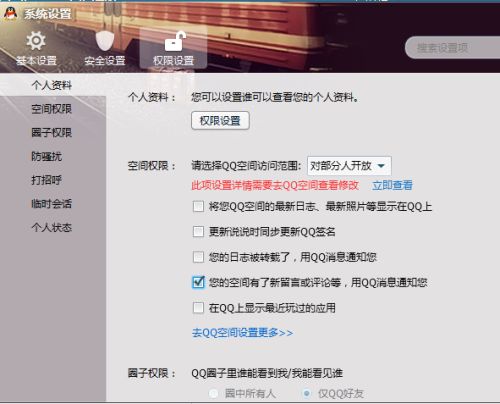The height and width of the screenshot is (404, 500).
Task: Open 基本设置 gear icon tab
Action: pyautogui.click(x=36, y=49)
